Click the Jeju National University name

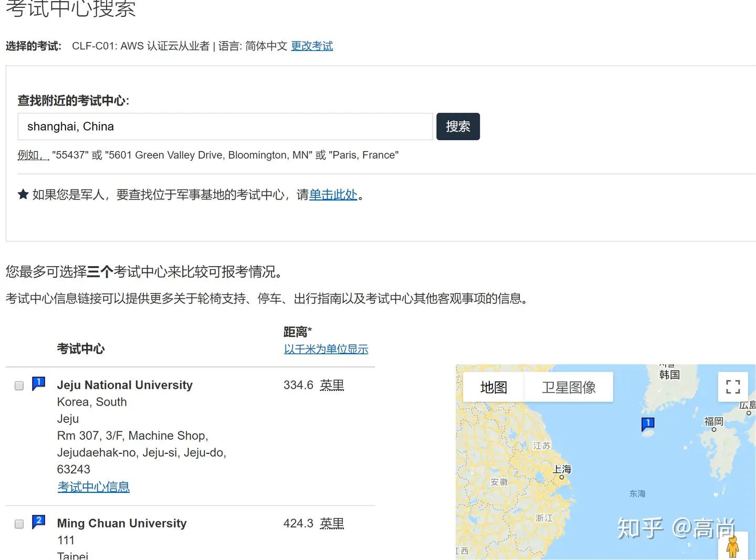[x=125, y=385]
